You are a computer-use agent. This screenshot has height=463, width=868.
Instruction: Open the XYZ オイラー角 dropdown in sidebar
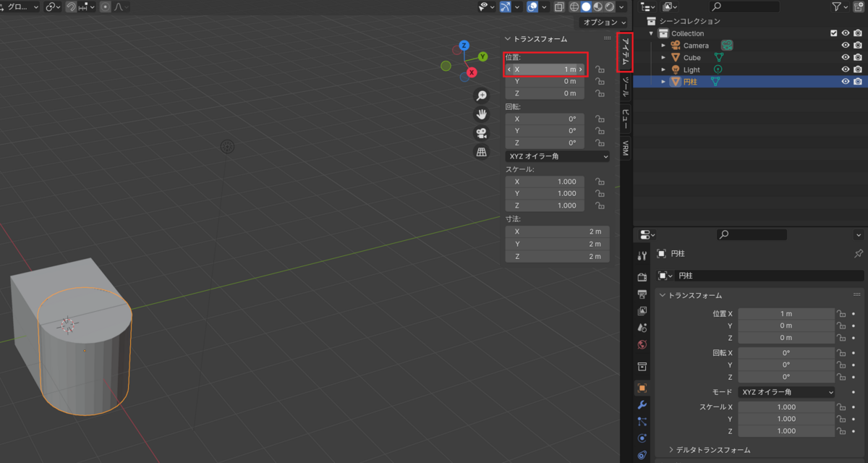point(557,156)
